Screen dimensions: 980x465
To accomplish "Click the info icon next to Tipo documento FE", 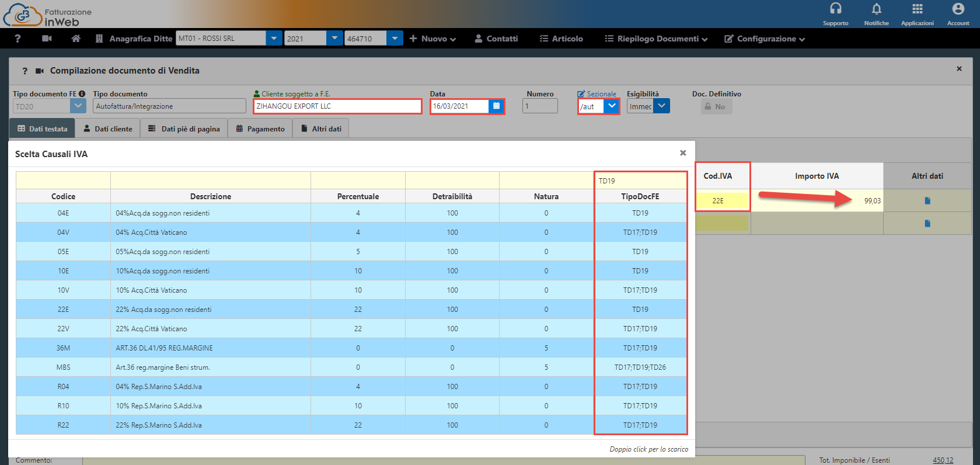I will [x=82, y=93].
